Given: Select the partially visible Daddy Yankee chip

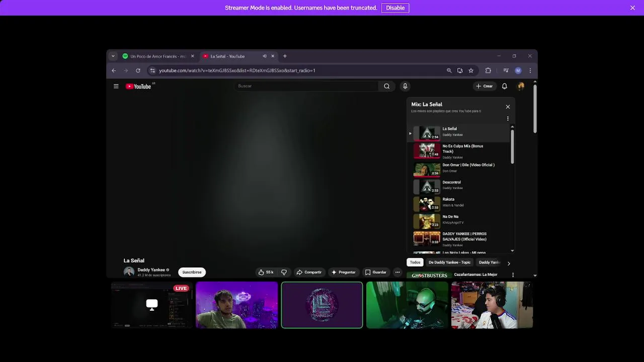Looking at the screenshot, I should pos(489,262).
